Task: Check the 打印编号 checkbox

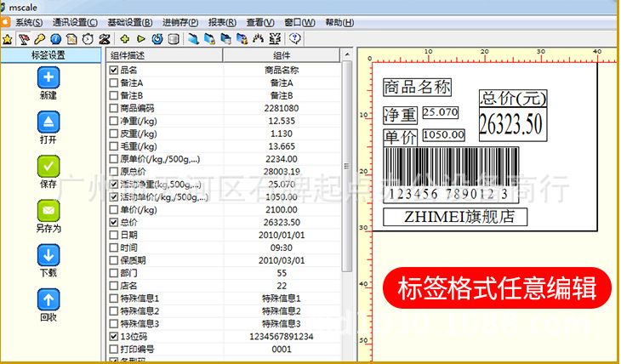Action: [114, 349]
